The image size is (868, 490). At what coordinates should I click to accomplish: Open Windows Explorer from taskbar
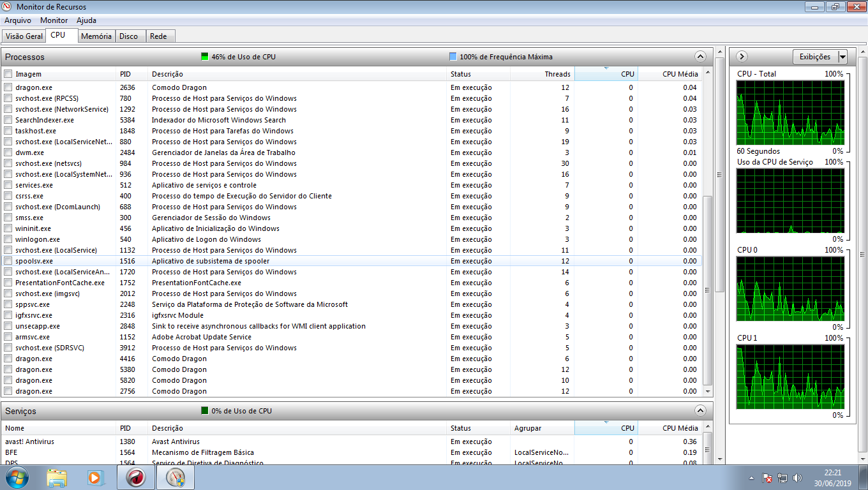57,477
